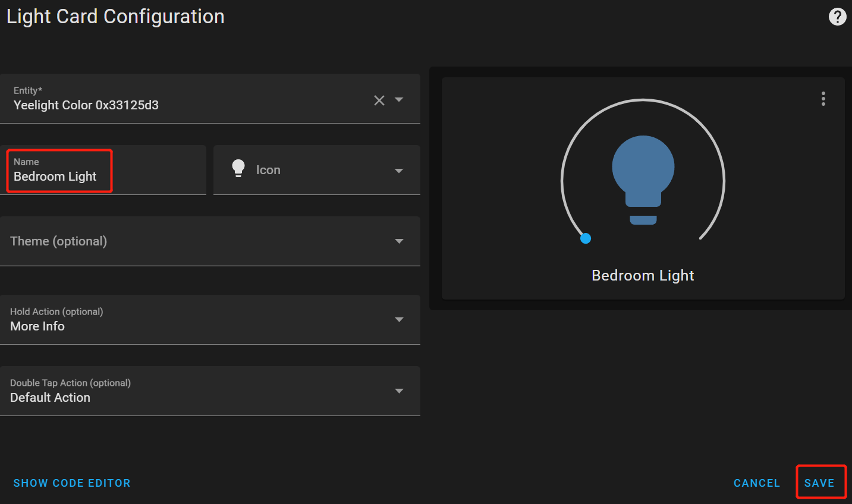The width and height of the screenshot is (852, 504).
Task: Clear the Entity field with the X icon
Action: click(x=379, y=100)
